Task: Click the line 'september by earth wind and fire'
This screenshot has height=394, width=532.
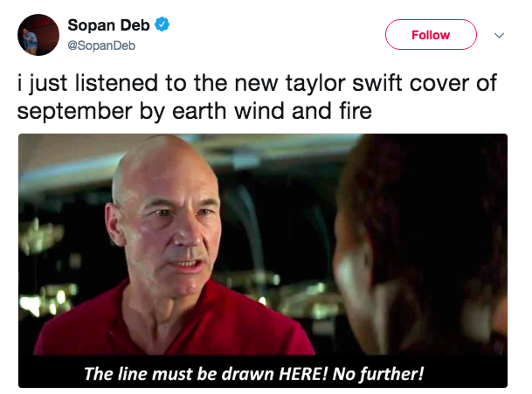Action: [195, 111]
